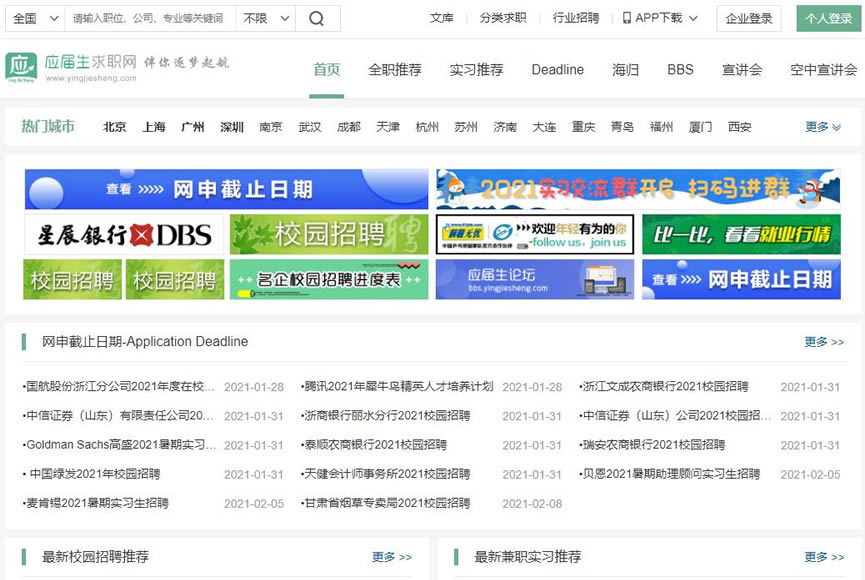The width and height of the screenshot is (865, 580).
Task: Select the city 广州
Action: click(x=193, y=127)
